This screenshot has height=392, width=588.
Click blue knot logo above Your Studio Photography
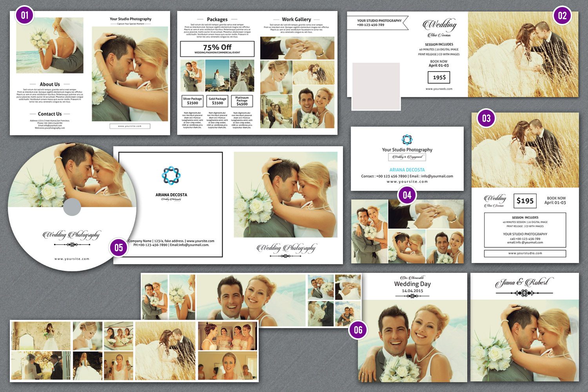[x=407, y=140]
